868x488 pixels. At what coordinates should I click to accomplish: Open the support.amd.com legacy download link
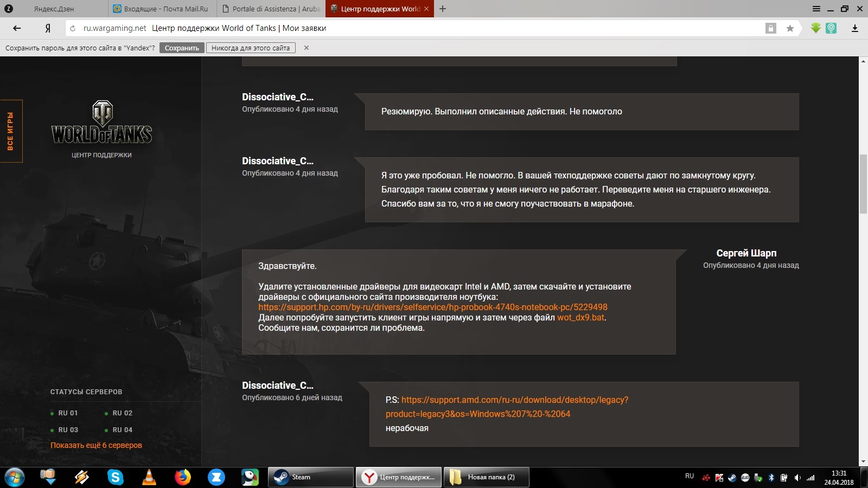coord(507,407)
